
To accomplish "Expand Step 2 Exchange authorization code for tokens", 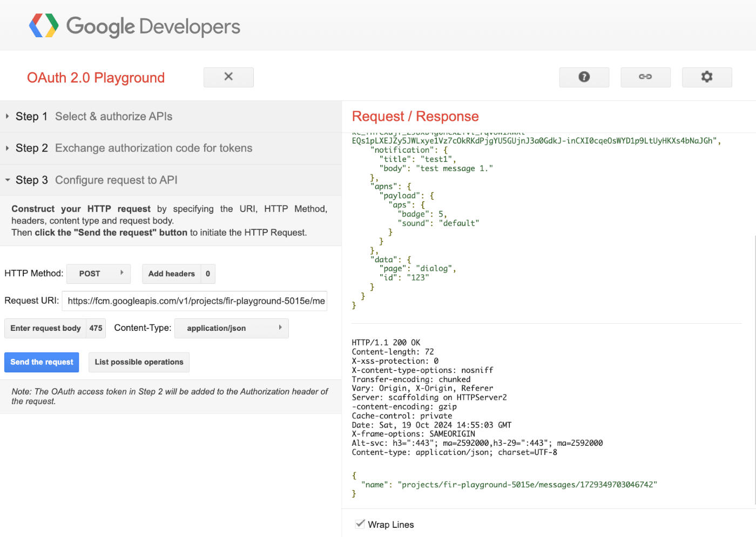I will coord(171,148).
